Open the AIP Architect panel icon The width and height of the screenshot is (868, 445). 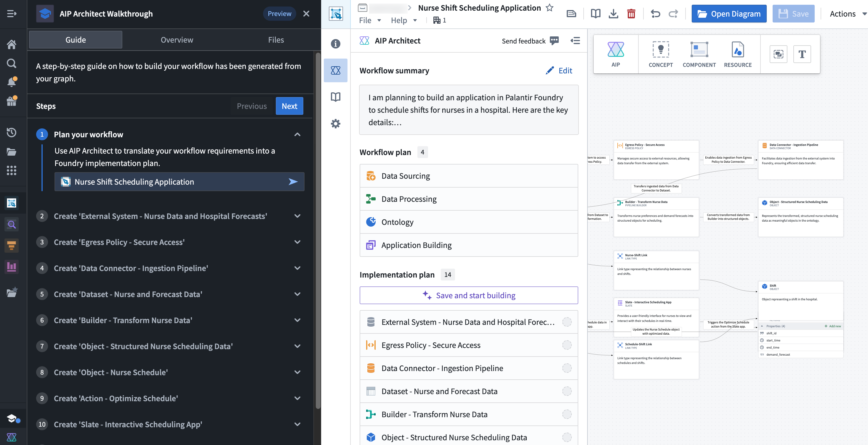(x=336, y=70)
